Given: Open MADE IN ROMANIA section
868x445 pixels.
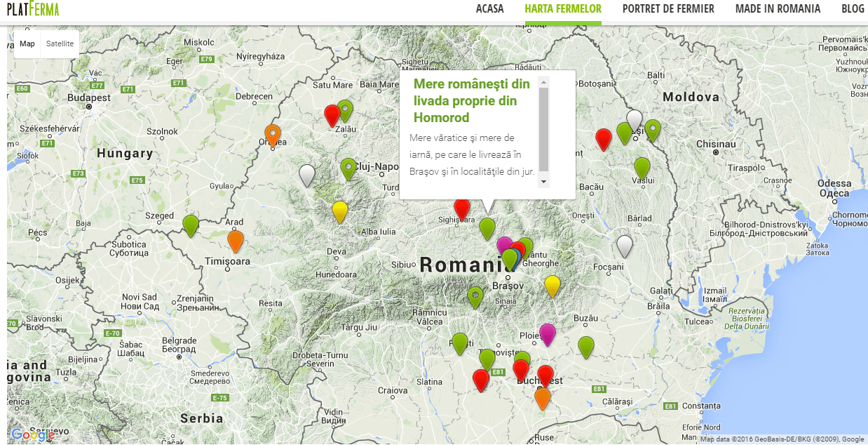Looking at the screenshot, I should coord(778,9).
